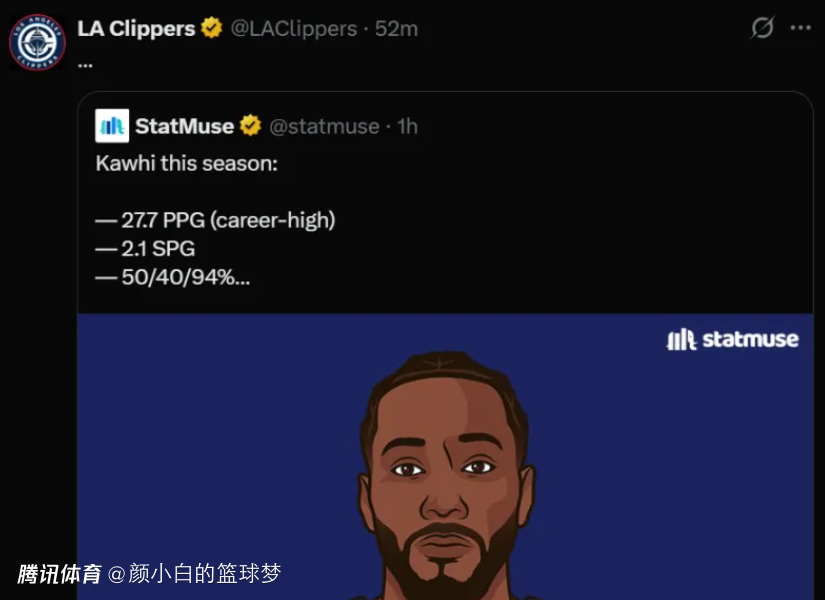Viewport: 825px width, 600px height.
Task: Open the Grok slash-circle icon
Action: coord(762,27)
